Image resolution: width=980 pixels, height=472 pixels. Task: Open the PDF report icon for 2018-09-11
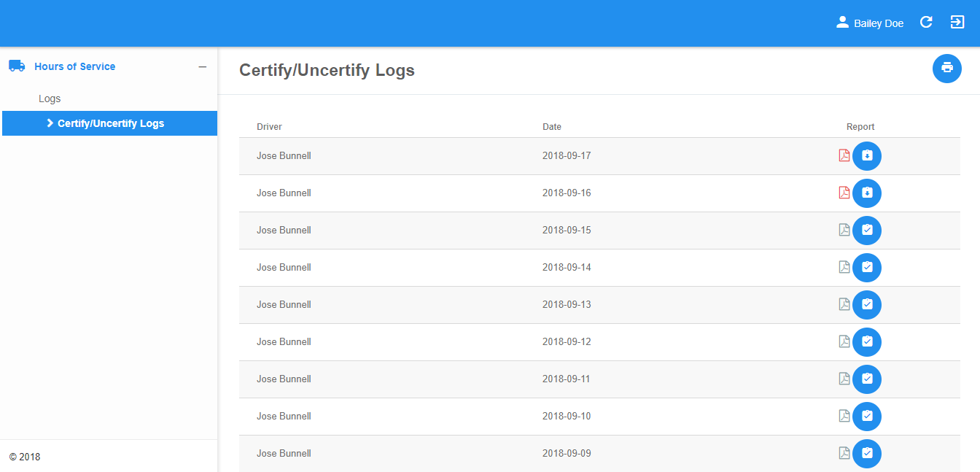click(844, 379)
